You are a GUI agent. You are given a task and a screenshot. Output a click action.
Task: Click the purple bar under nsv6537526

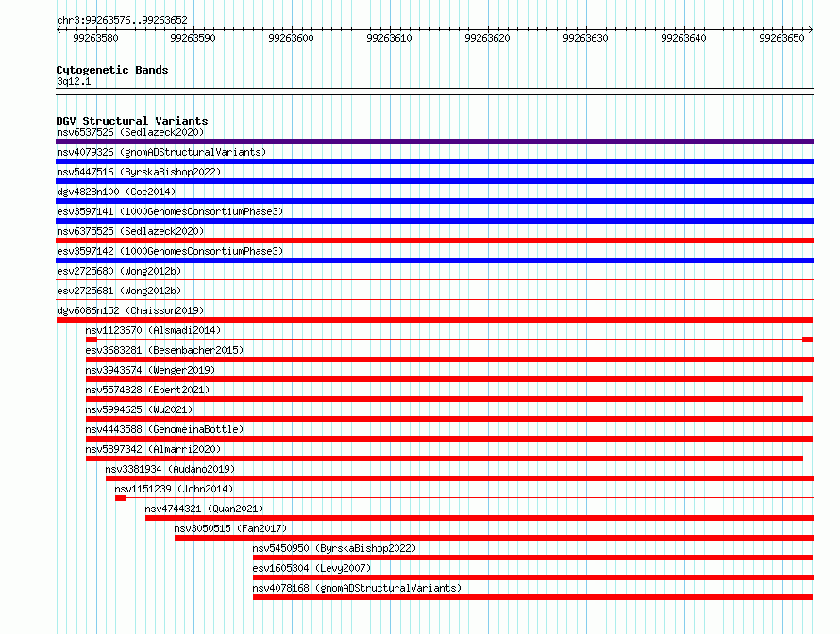click(434, 142)
